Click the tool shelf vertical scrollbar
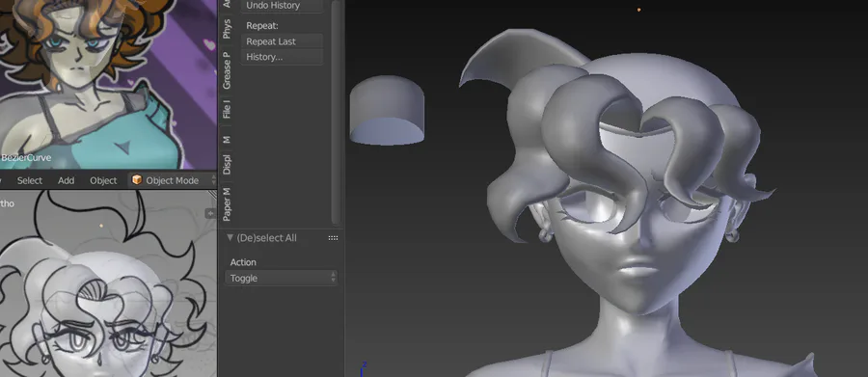This screenshot has width=868, height=377. point(335,111)
